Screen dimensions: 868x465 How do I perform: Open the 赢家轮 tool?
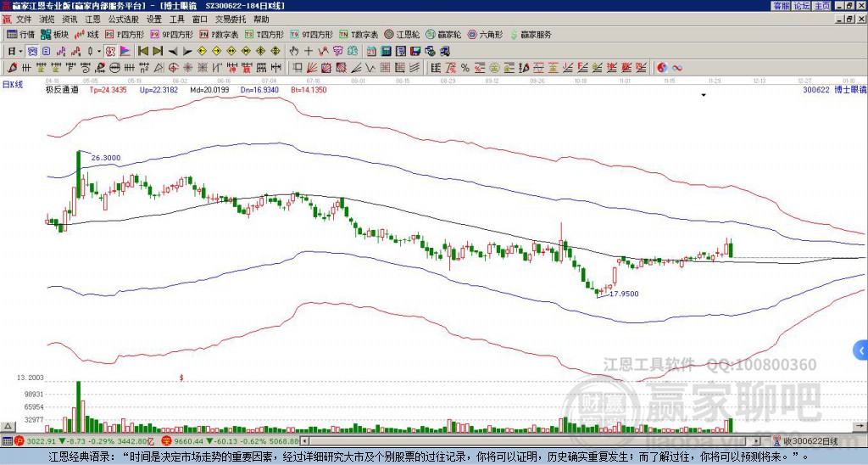pos(443,34)
